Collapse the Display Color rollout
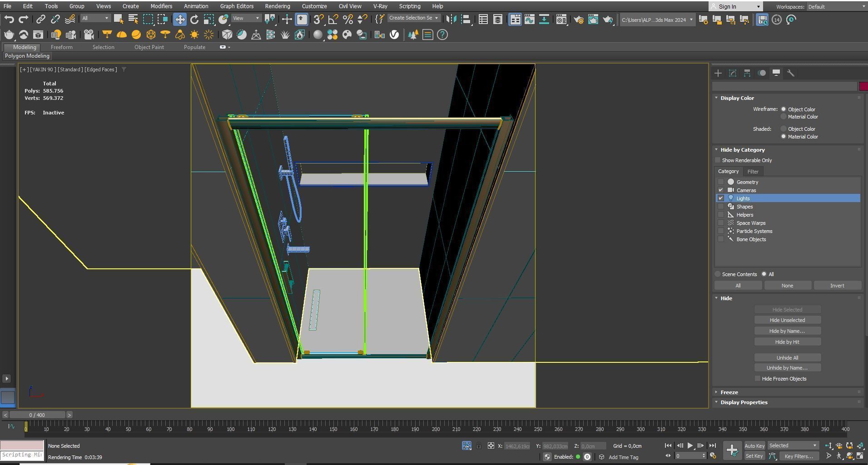This screenshot has height=465, width=868. click(x=737, y=98)
